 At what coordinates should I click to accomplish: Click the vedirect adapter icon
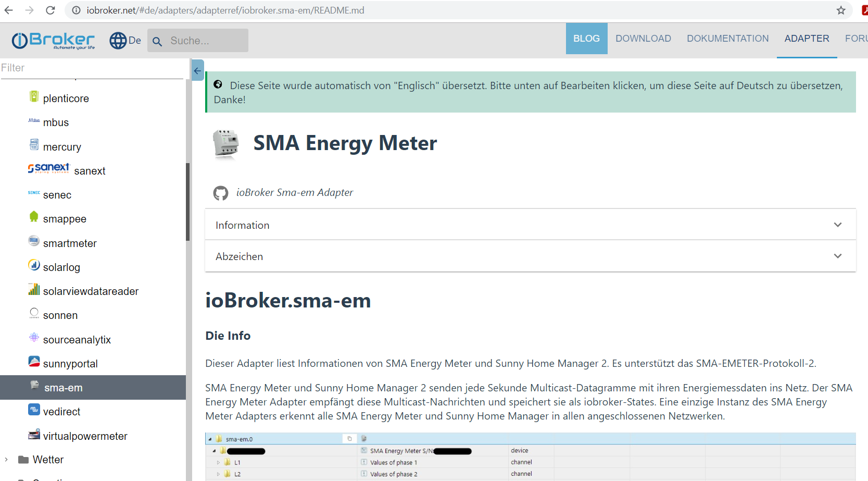pos(34,410)
